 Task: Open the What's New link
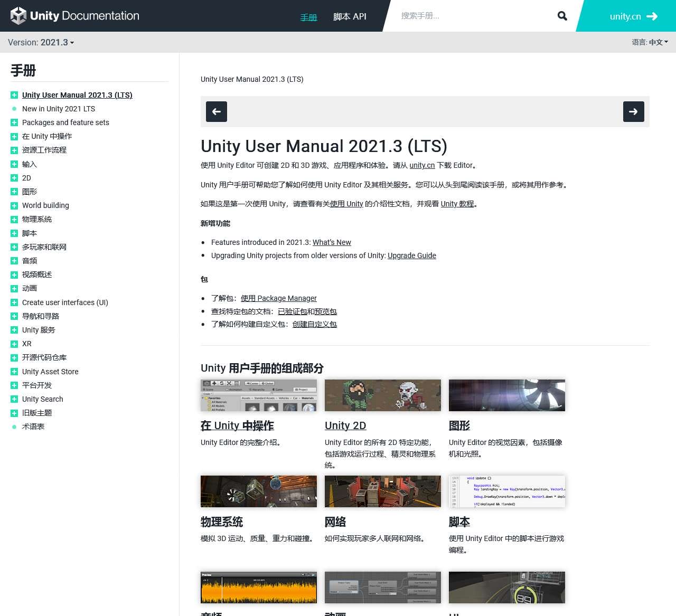pos(332,242)
